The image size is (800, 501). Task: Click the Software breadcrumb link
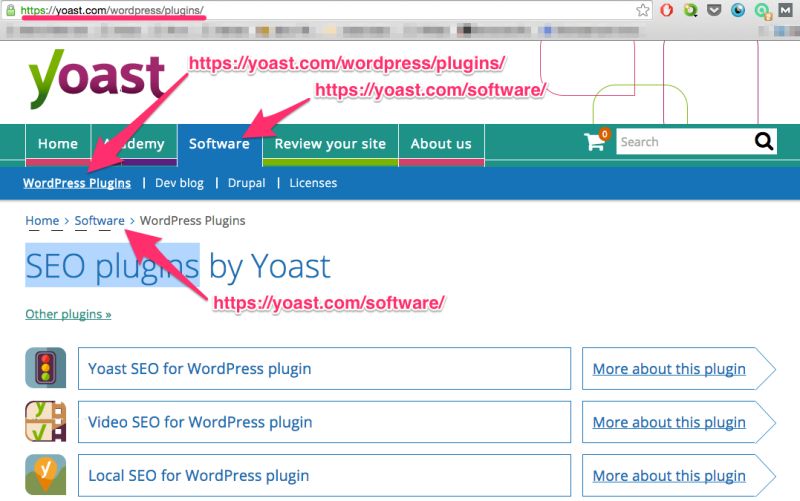coord(99,221)
